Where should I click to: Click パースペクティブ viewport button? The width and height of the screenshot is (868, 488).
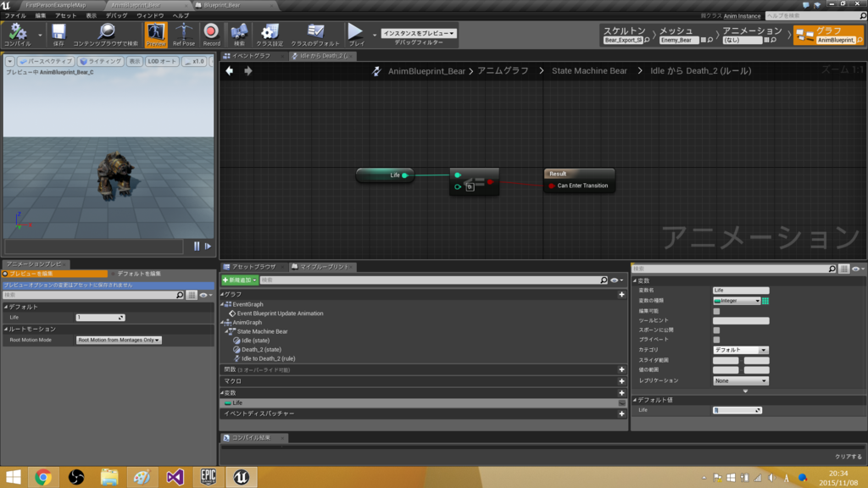(x=46, y=61)
